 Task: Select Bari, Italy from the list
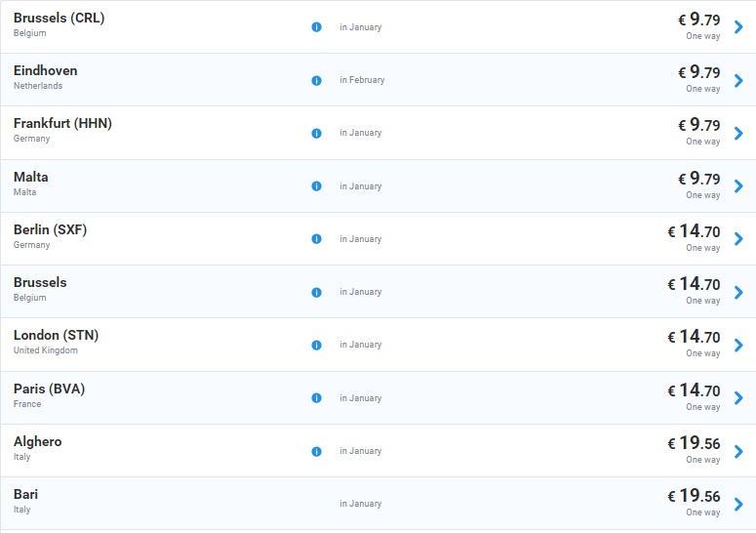[26, 495]
